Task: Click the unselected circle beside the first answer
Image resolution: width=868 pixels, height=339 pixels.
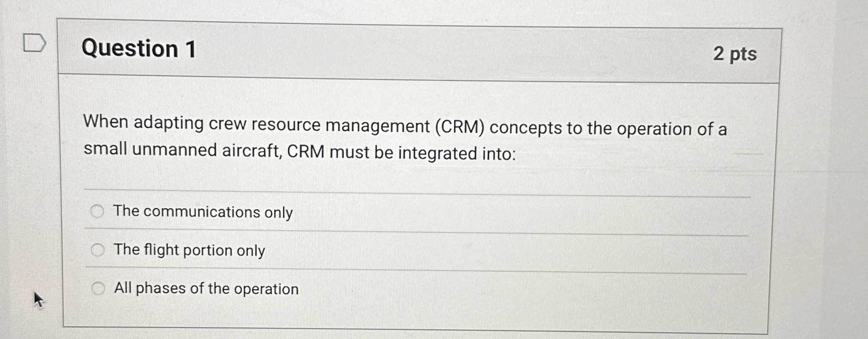Action: (x=98, y=211)
